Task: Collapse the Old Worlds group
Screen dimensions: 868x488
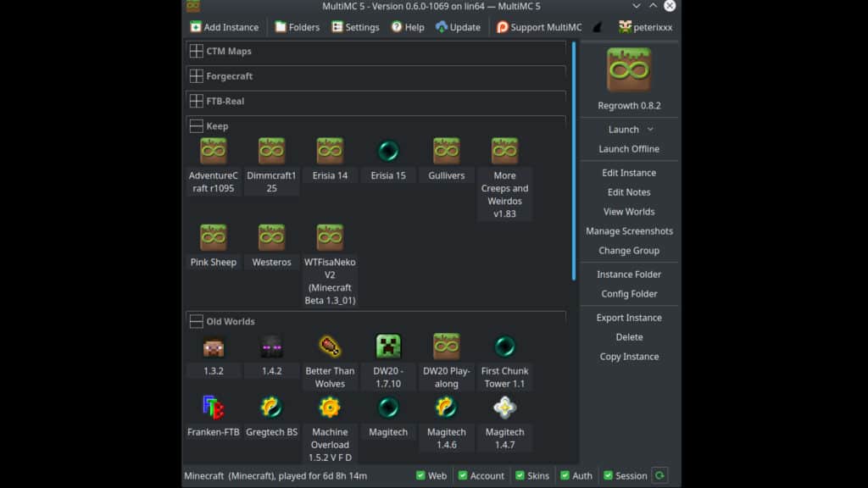Action: click(196, 321)
